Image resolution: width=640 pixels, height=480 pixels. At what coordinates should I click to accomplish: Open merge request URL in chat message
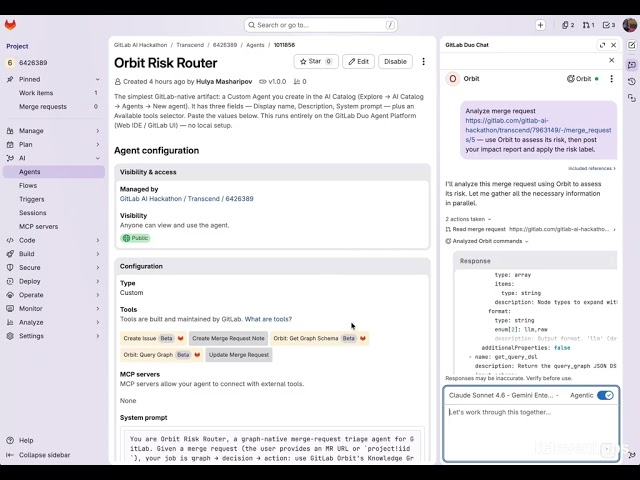[x=538, y=130]
